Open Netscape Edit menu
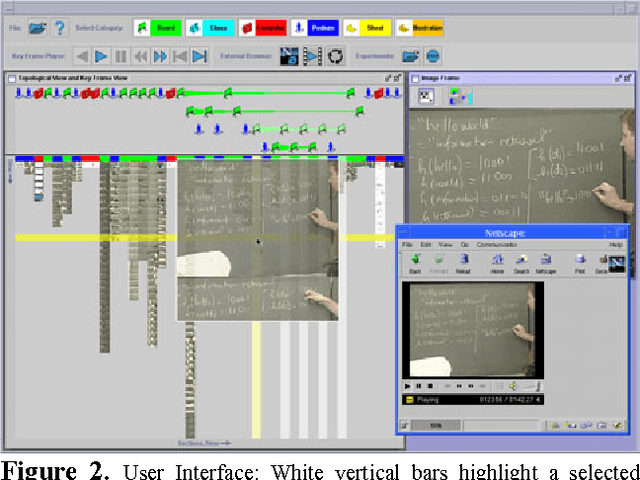640x480 pixels. click(426, 244)
